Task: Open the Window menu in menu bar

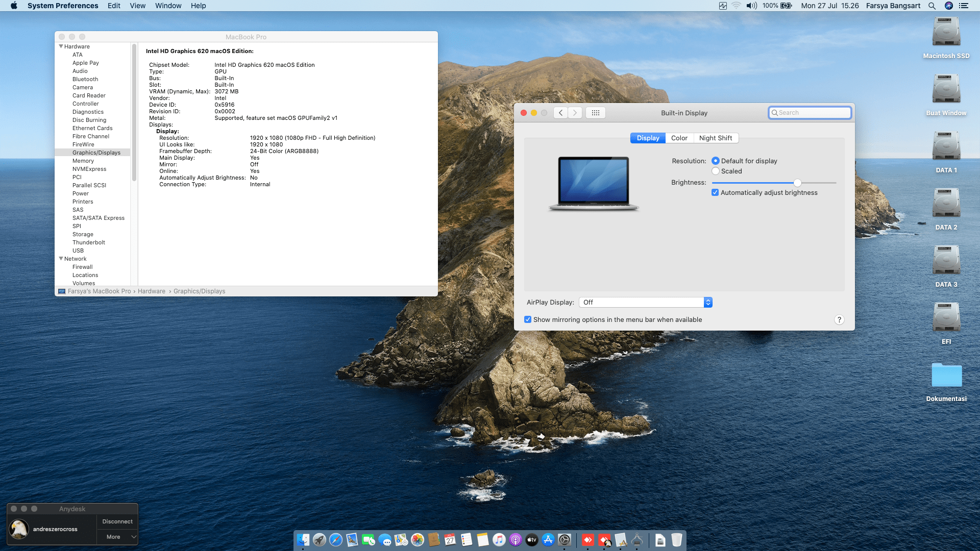Action: pyautogui.click(x=168, y=6)
